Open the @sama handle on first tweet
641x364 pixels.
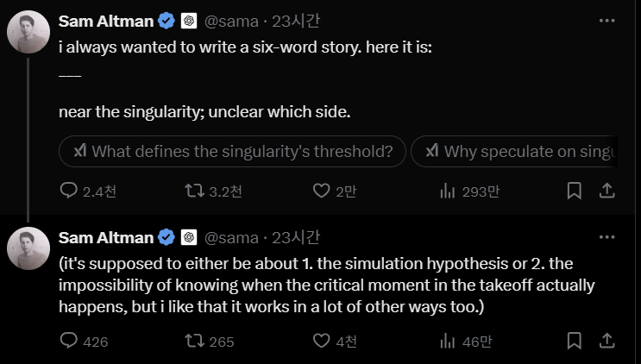231,20
